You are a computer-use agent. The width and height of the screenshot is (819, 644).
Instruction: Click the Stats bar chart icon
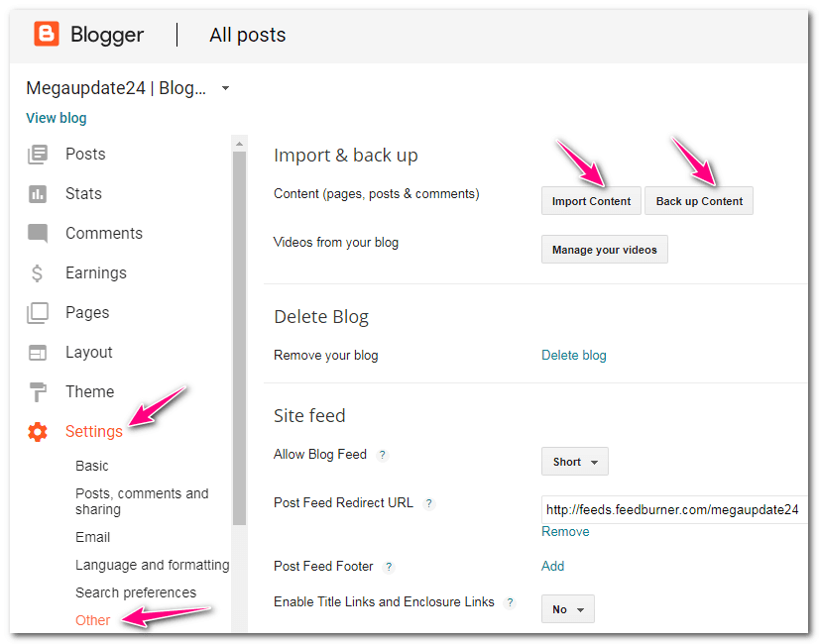pos(38,194)
